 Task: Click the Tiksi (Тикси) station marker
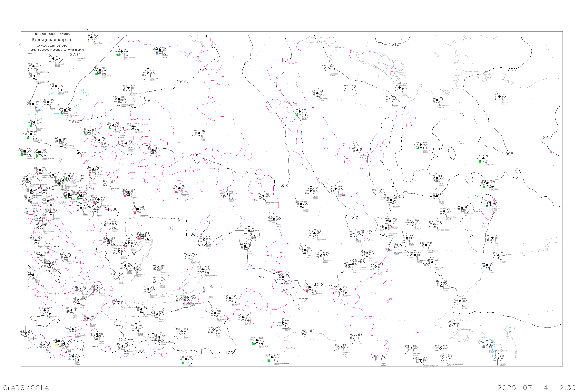(399, 88)
